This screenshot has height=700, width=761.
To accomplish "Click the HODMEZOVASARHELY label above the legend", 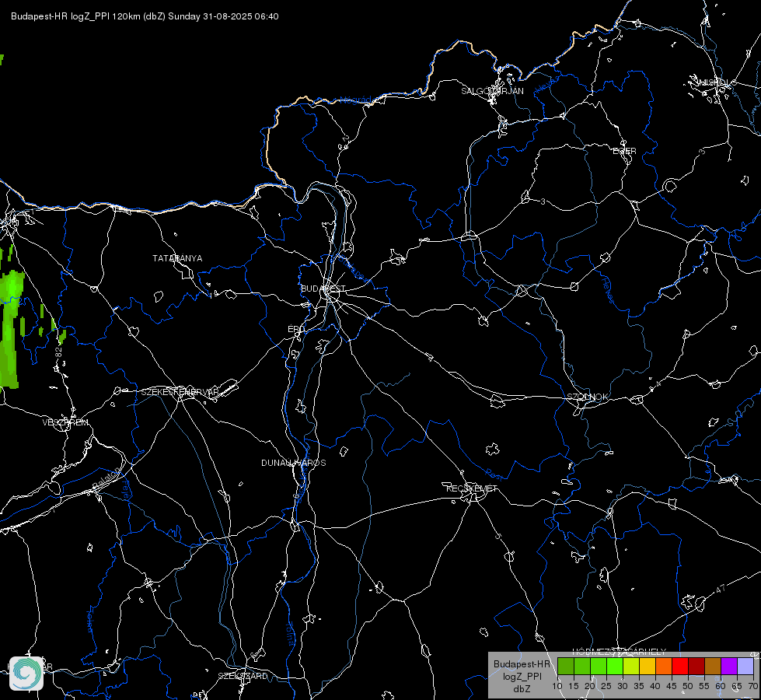I will pyautogui.click(x=620, y=652).
